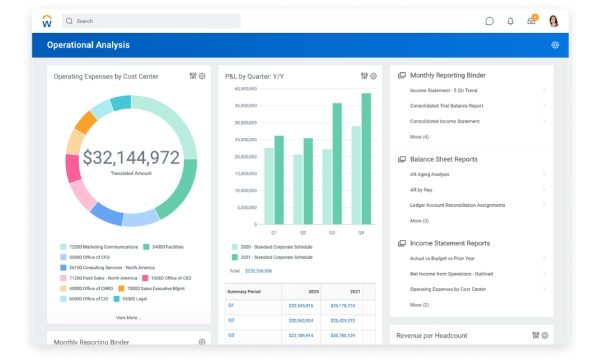Open Ledger Account Reconciliation Assignments
Viewport: 600px width, 360px height.
pos(457,205)
